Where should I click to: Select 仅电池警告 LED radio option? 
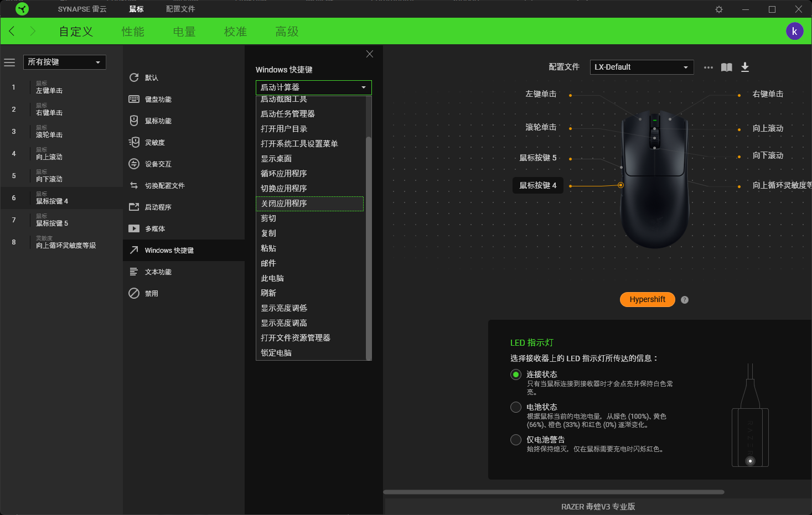pyautogui.click(x=516, y=440)
